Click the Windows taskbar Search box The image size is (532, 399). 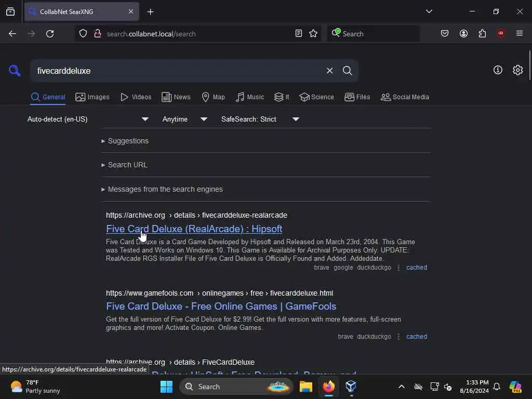coord(236,387)
